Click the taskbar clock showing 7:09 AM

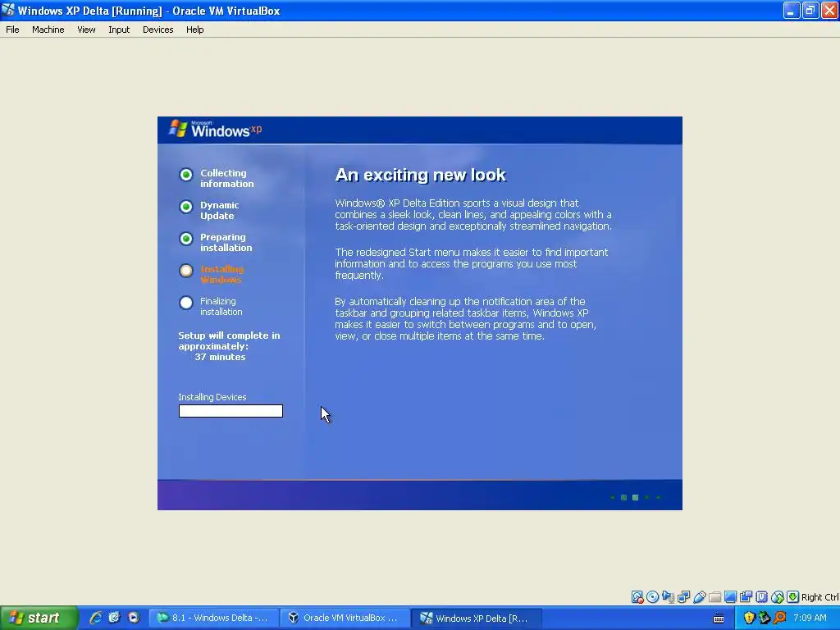[x=810, y=618]
